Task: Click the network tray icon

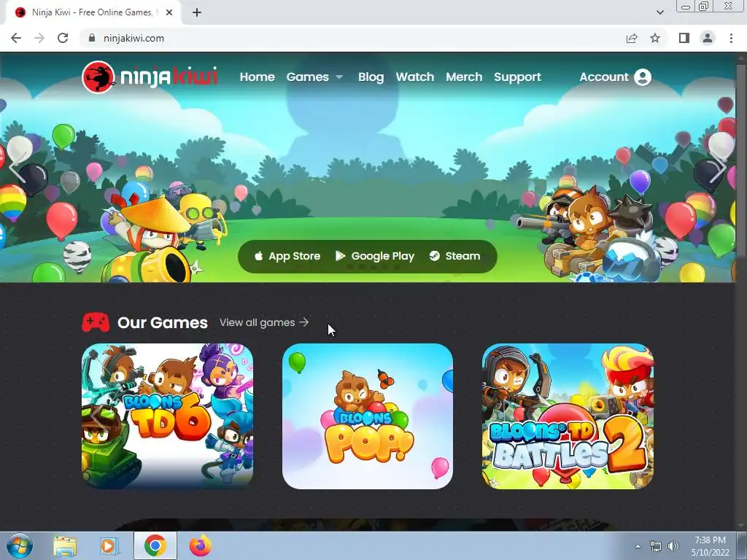Action: coord(656,547)
